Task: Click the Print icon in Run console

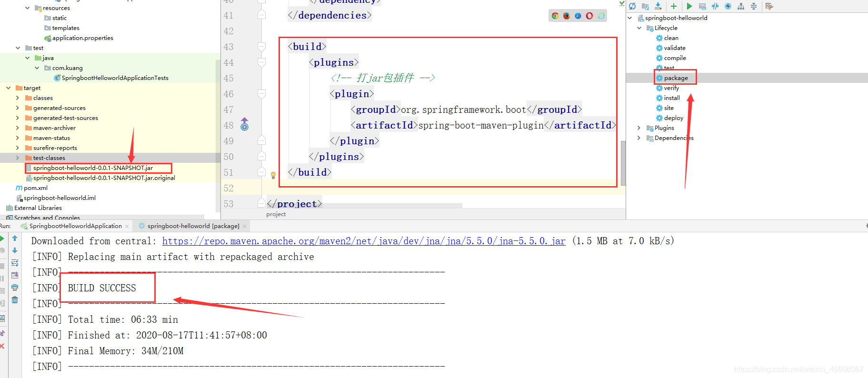Action: (x=15, y=288)
